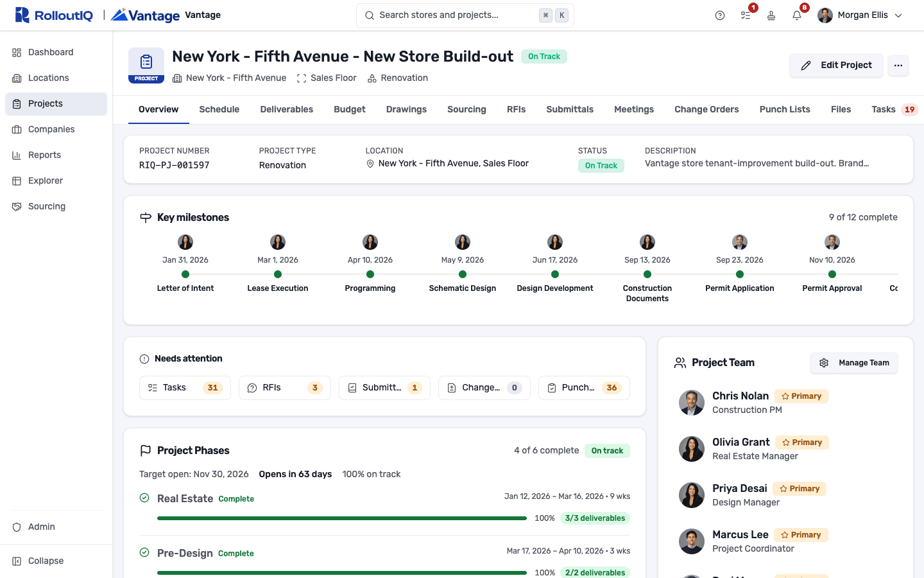Click the RolloutIQ logo
924x578 pixels.
54,15
